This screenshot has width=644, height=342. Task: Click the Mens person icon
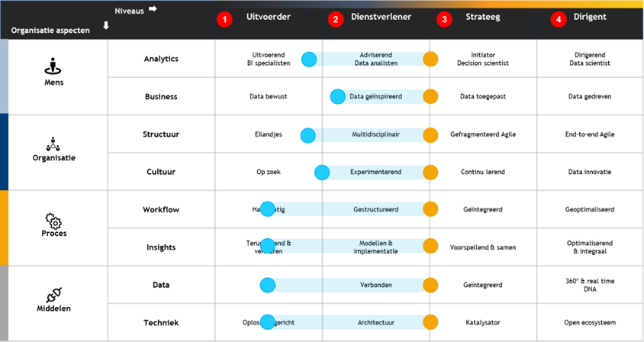[x=53, y=67]
